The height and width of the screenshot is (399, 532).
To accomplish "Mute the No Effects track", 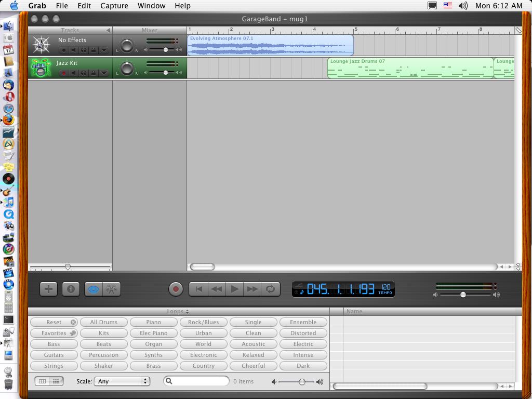I will 73,50.
